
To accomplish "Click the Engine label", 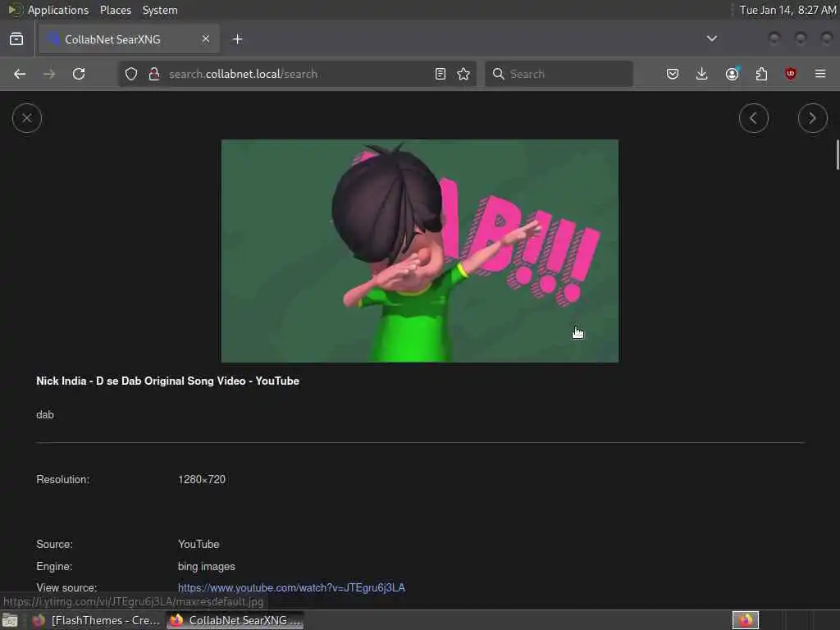I will [x=54, y=566].
